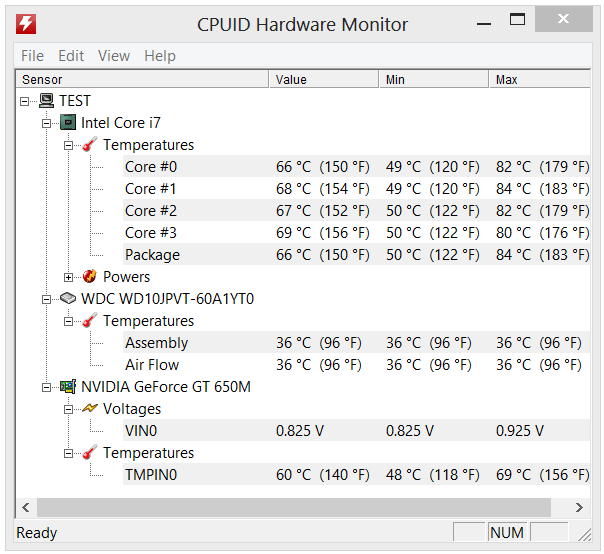Click the horizontal scrollbar thumb
This screenshot has width=604, height=554.
pyautogui.click(x=294, y=507)
